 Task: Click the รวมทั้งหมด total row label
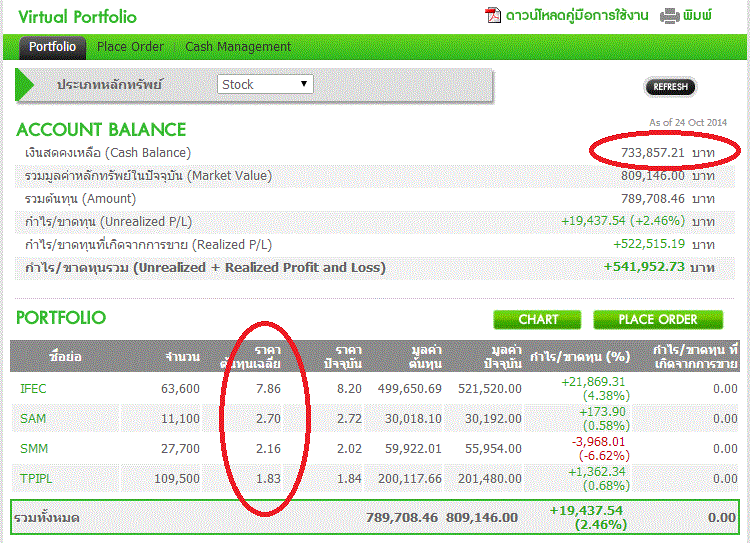pyautogui.click(x=47, y=518)
